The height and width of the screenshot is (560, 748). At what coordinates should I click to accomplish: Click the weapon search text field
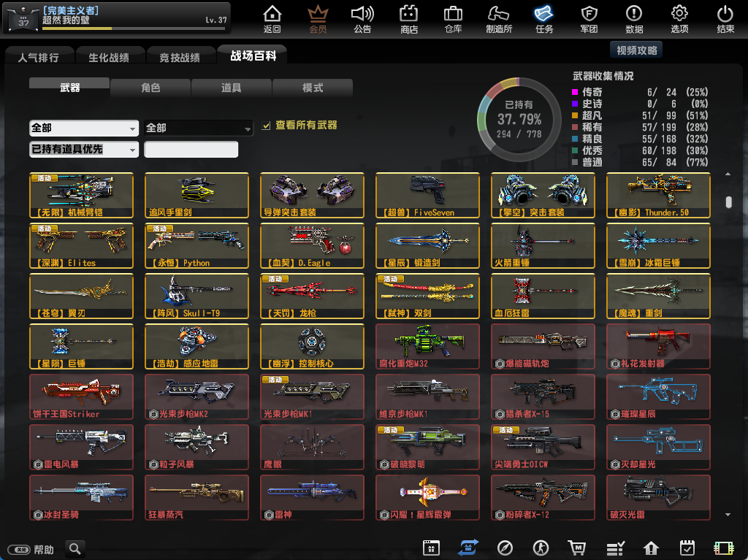[191, 149]
